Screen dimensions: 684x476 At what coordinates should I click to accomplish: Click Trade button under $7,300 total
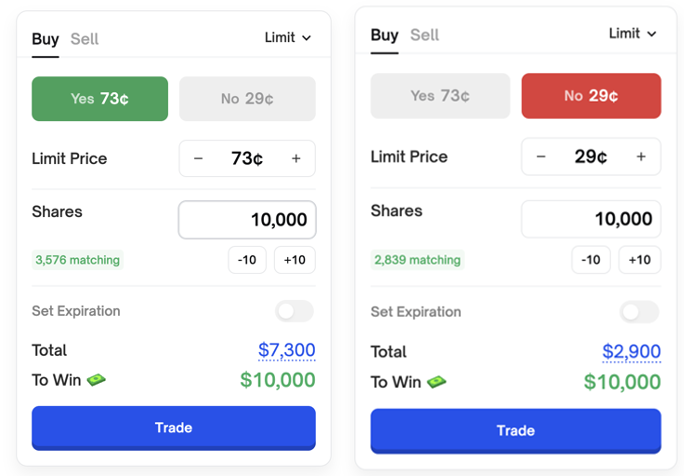(x=173, y=427)
